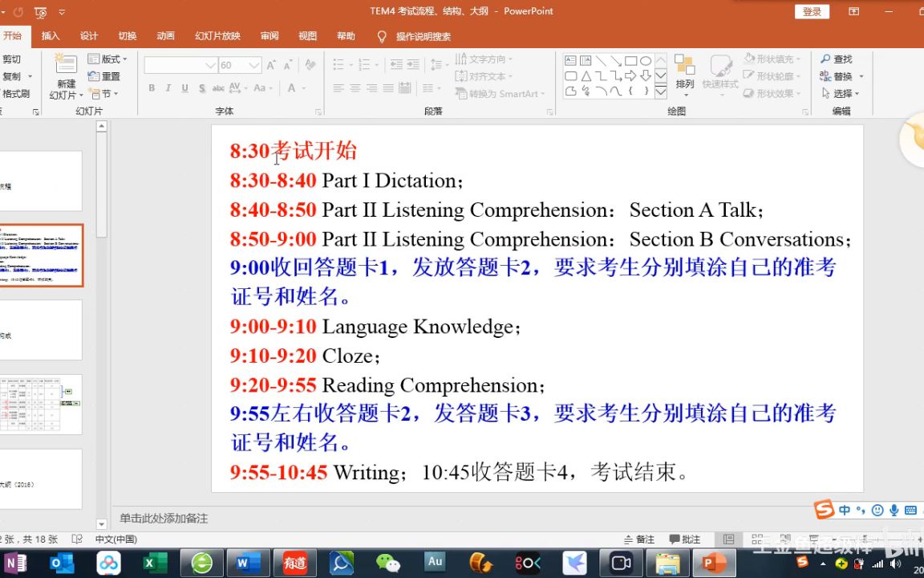Click the 批注 (Comments) button in status bar

coord(685,539)
